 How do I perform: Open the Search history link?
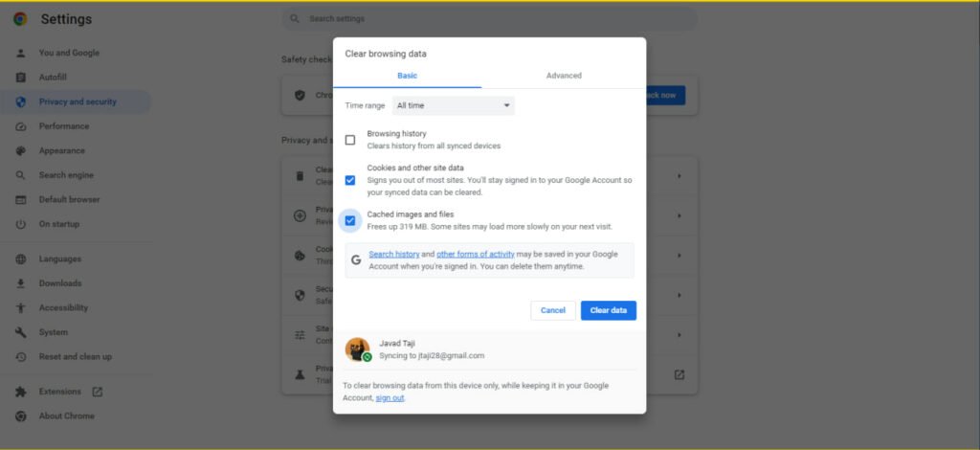click(394, 254)
